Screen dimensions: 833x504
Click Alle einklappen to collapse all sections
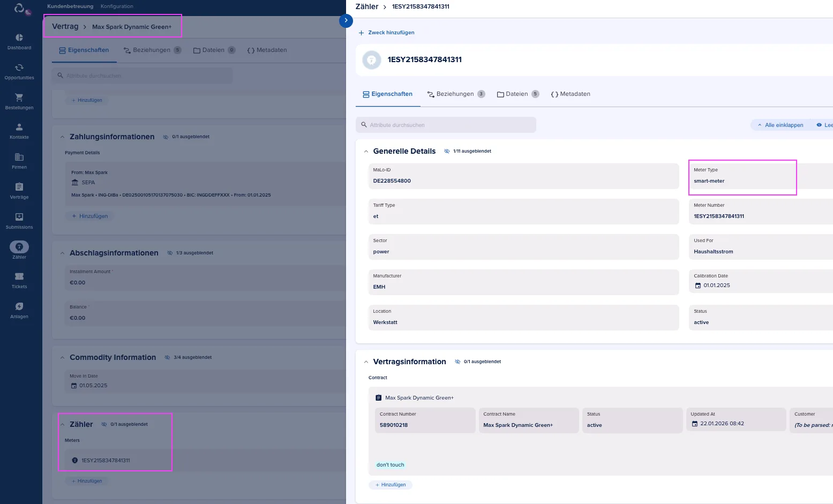tap(780, 125)
